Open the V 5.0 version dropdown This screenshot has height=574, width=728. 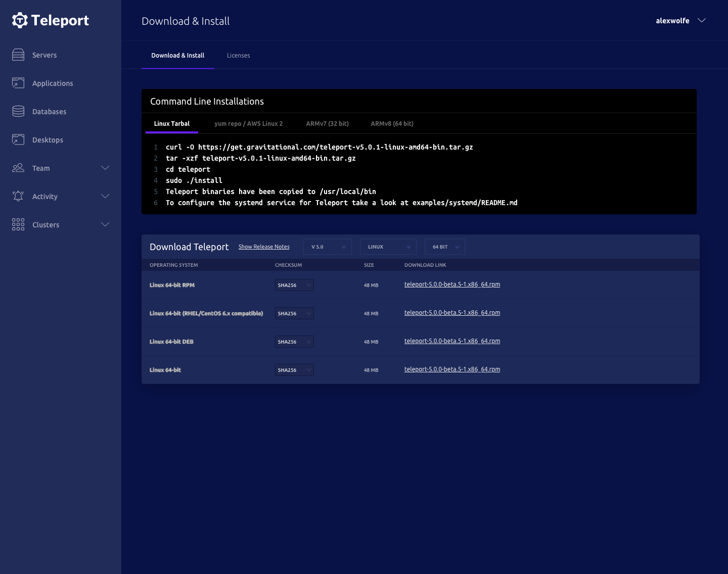tap(328, 247)
